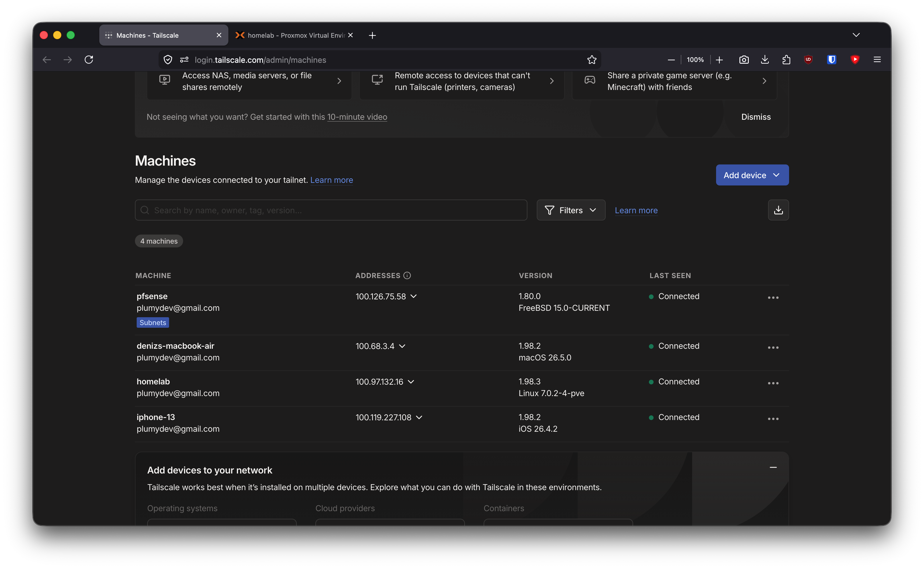Open homelab row options menu
Viewport: 924px width, 569px height.
coord(773,383)
